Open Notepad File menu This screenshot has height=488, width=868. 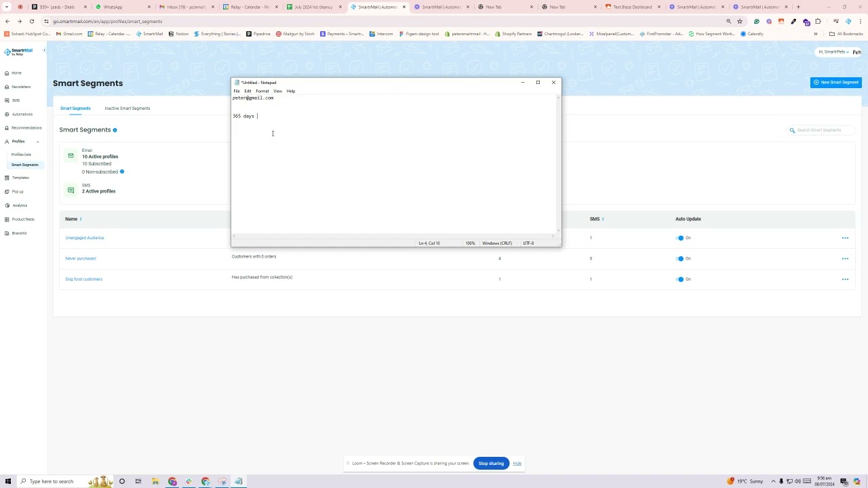237,91
